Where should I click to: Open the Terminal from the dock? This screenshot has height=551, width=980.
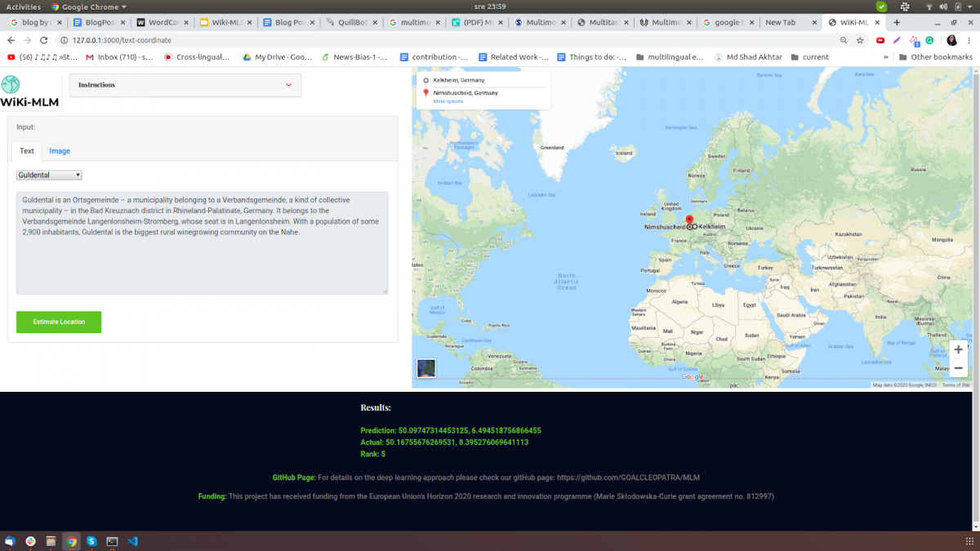coord(112,540)
